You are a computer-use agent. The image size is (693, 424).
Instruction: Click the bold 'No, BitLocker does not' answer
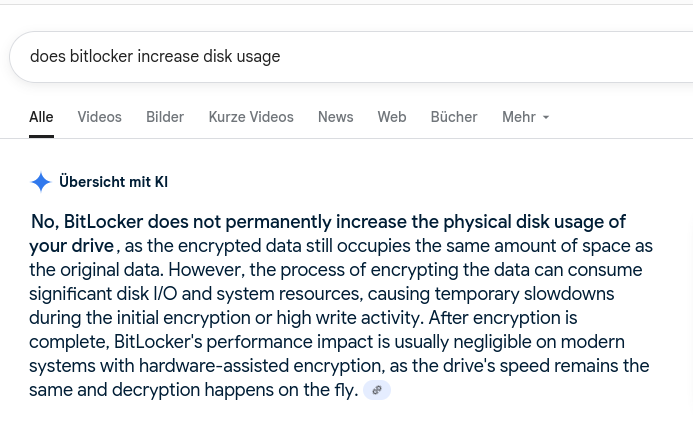(126, 222)
